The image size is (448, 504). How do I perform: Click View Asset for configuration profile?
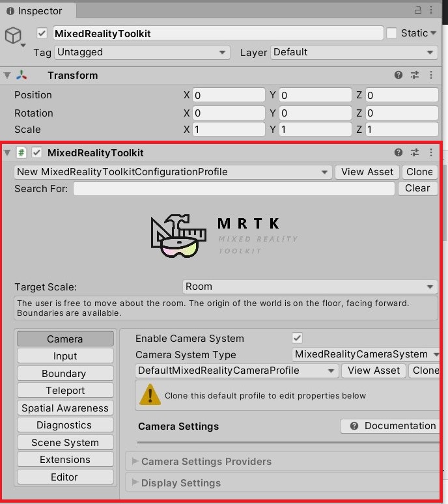tap(367, 172)
